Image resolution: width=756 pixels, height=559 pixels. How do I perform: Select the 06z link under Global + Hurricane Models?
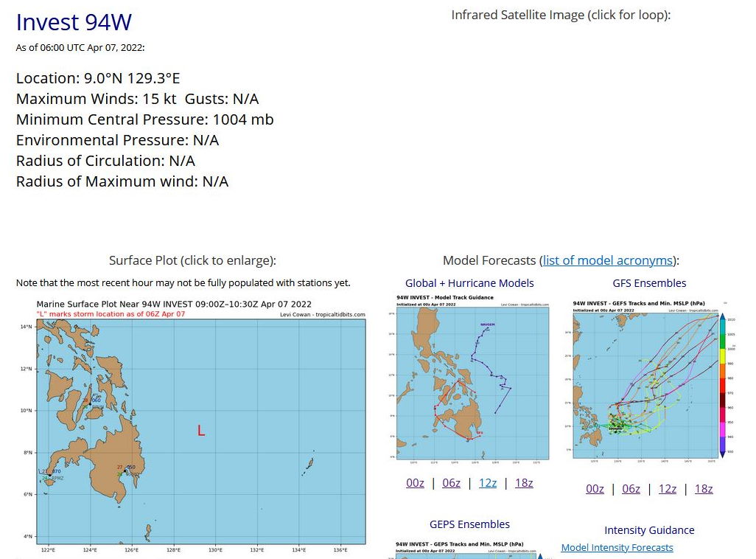click(x=451, y=483)
